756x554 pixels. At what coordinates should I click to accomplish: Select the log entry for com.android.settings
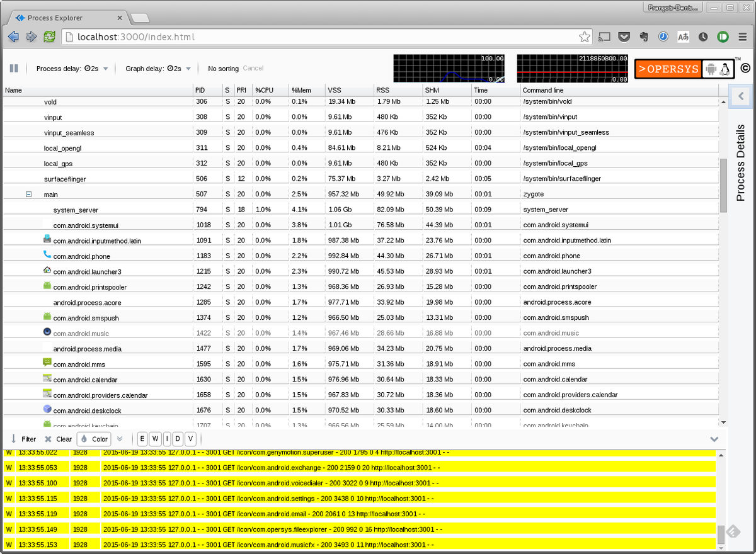[x=360, y=499]
